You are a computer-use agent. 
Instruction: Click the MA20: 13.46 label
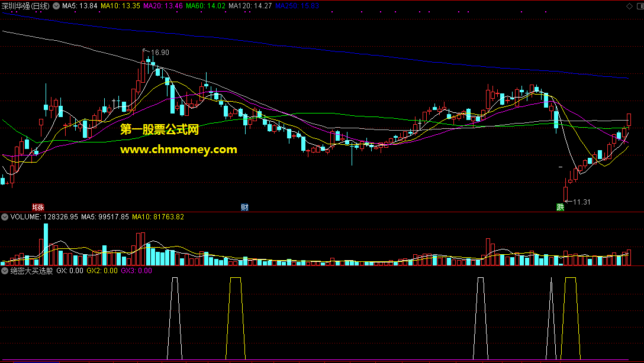[x=163, y=6]
